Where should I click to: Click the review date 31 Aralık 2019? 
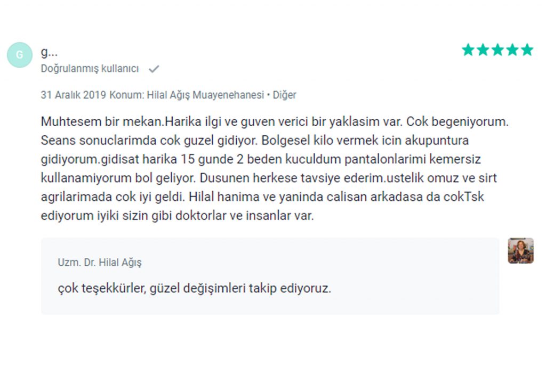73,95
